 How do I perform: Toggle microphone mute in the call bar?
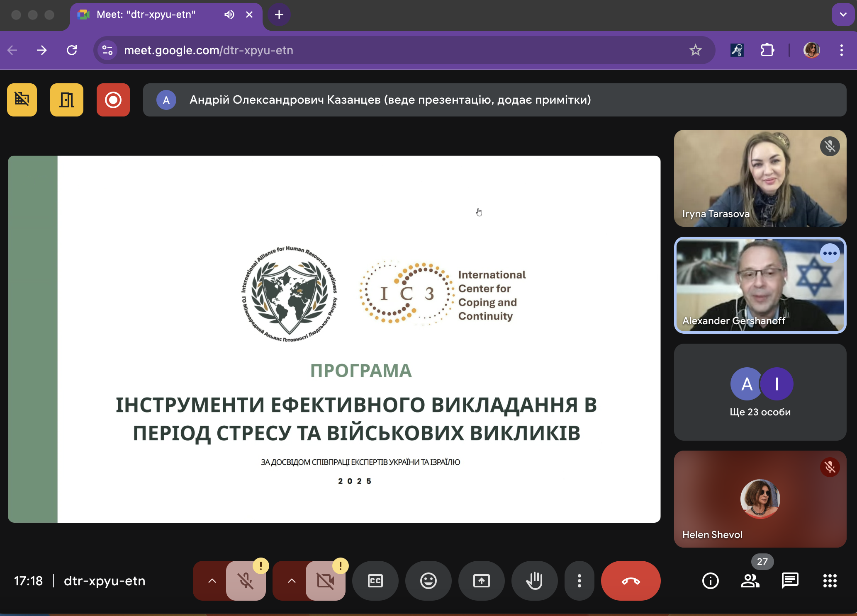[x=246, y=580]
